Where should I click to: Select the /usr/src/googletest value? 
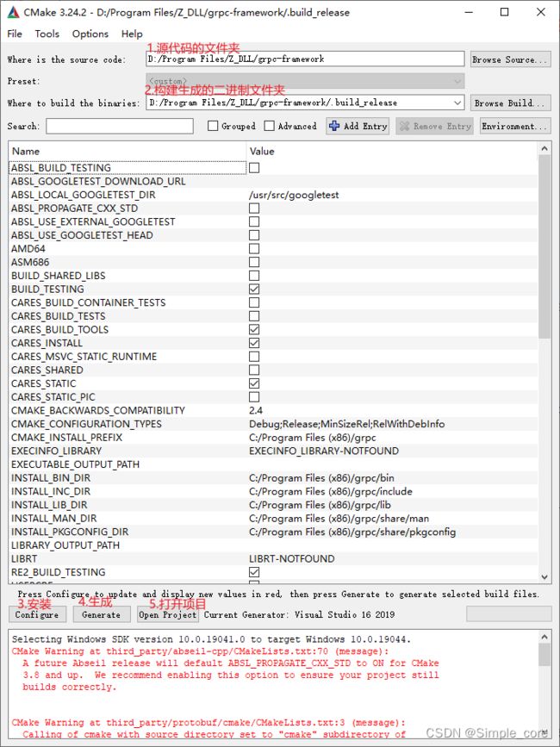[x=294, y=195]
